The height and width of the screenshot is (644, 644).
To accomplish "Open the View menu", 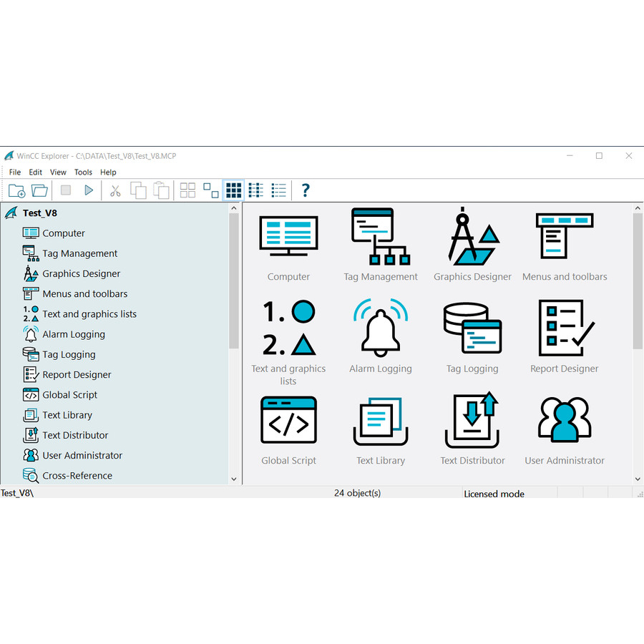I will (58, 172).
